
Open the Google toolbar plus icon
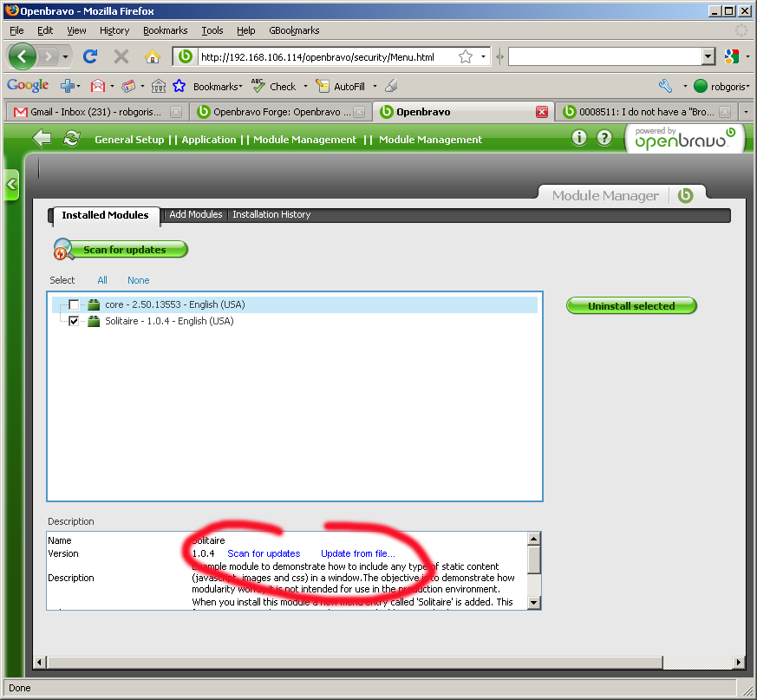coord(67,87)
